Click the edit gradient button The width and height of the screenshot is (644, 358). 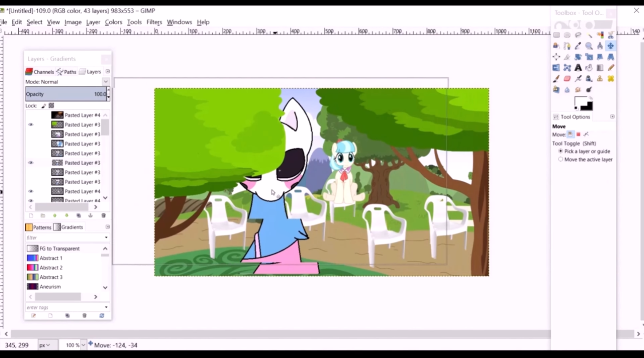(x=34, y=316)
